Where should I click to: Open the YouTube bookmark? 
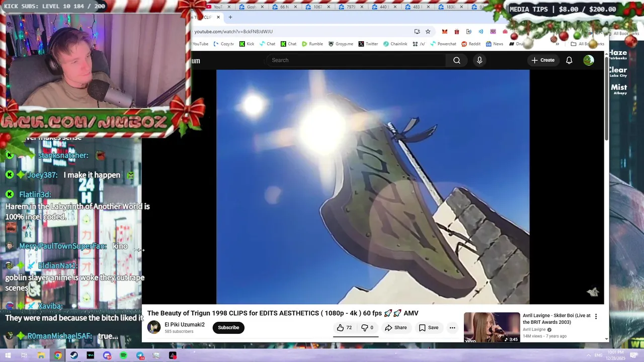pyautogui.click(x=200, y=44)
